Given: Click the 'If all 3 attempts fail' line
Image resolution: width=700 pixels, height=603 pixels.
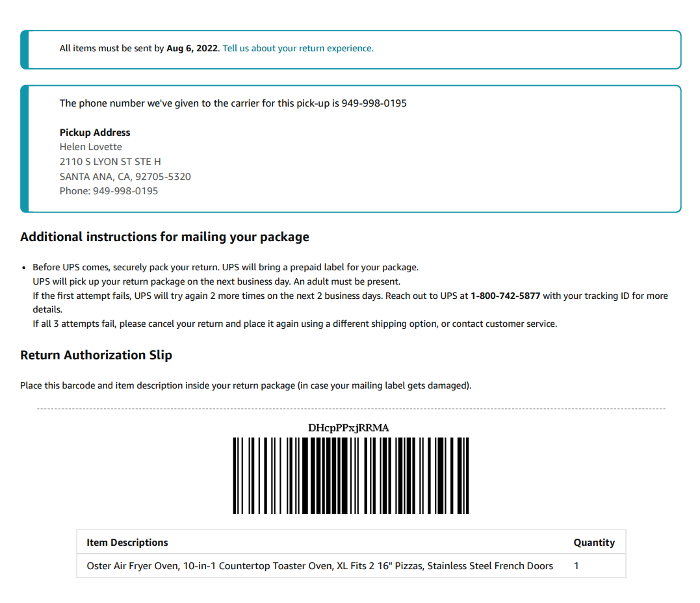Looking at the screenshot, I should tap(294, 324).
